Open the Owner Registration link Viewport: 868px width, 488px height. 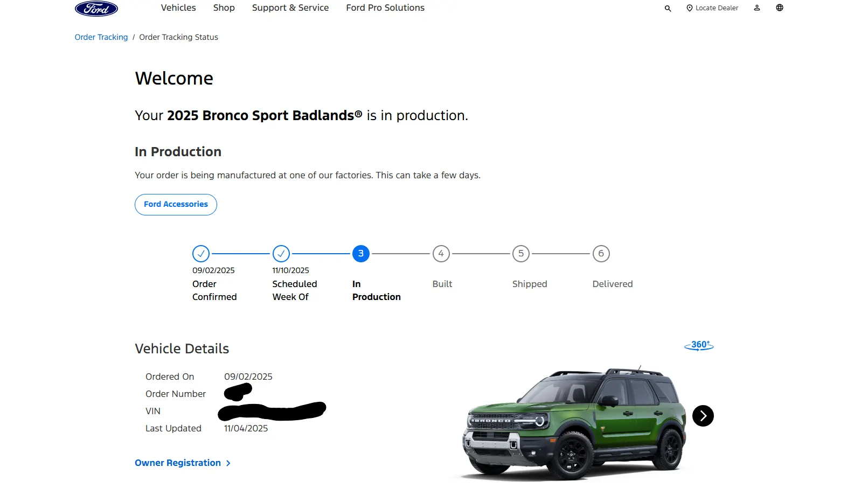click(x=178, y=463)
